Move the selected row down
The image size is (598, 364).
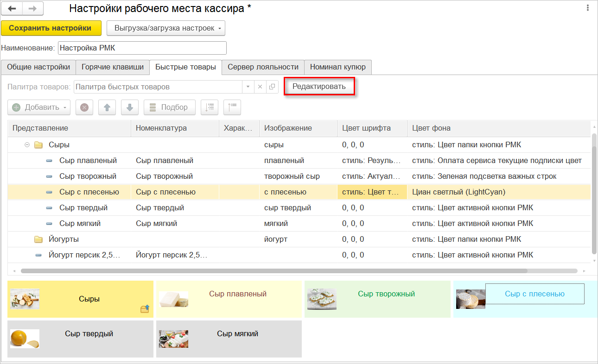tap(130, 107)
